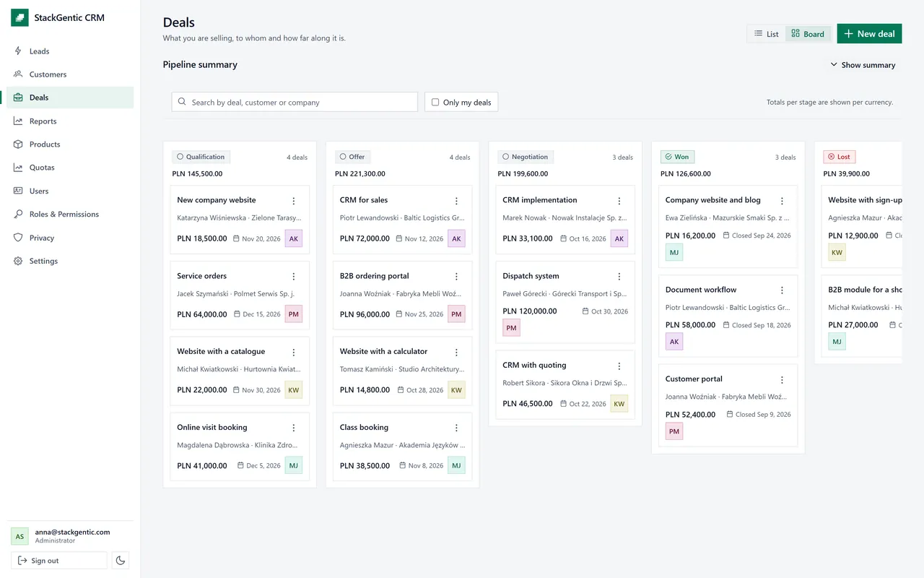The image size is (924, 578).
Task: Open kebab menu on Document workflow card
Action: (x=782, y=290)
